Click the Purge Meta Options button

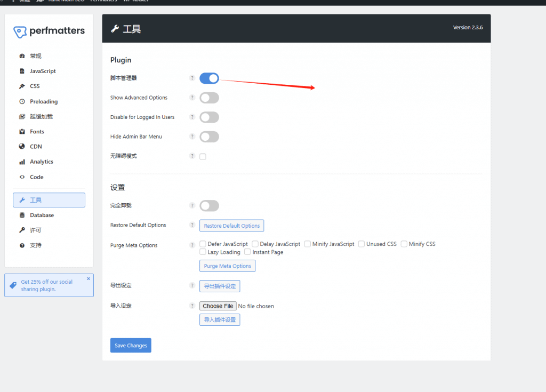pos(227,266)
